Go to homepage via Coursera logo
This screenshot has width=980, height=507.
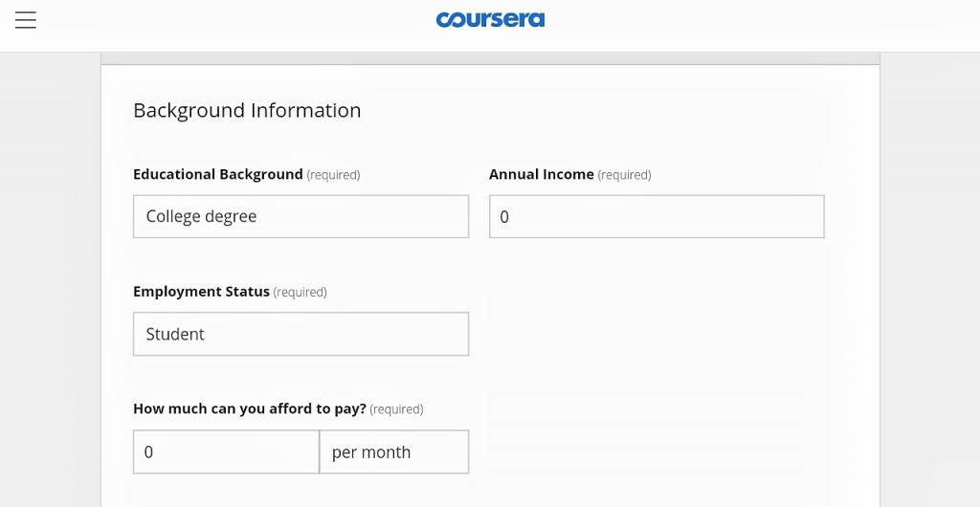tap(490, 20)
